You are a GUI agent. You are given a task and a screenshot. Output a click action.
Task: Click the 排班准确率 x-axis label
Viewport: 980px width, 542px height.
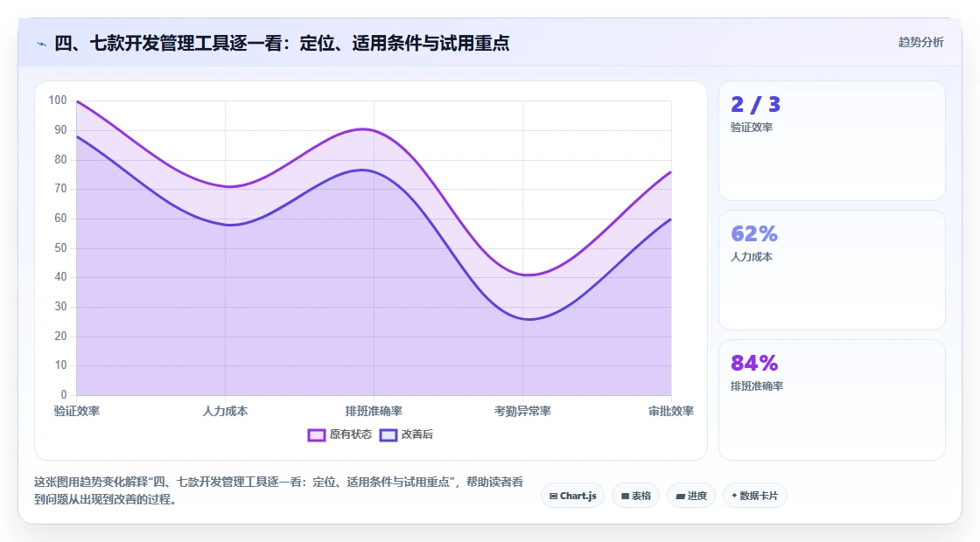coord(374,411)
